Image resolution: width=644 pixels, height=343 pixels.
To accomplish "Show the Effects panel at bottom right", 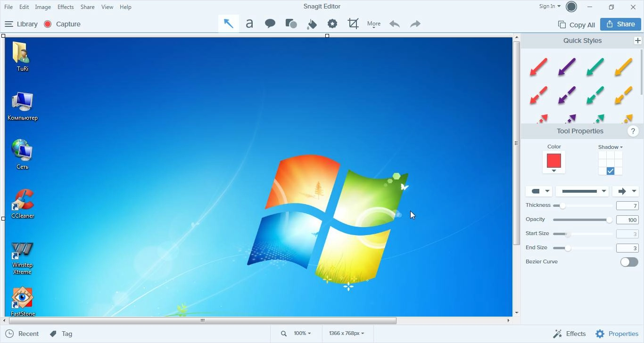I will click(x=570, y=334).
